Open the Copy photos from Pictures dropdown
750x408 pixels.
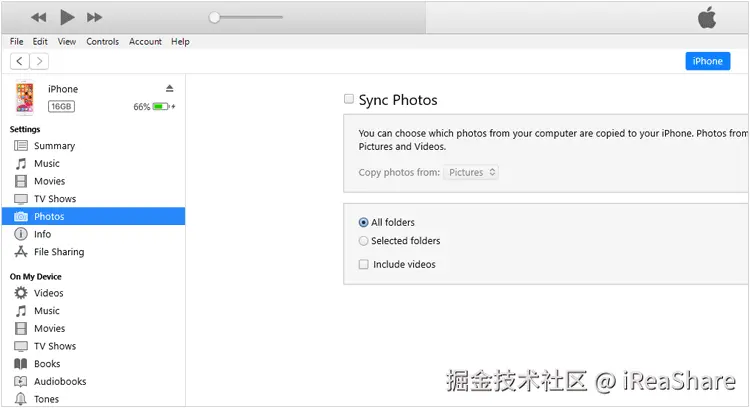[471, 172]
